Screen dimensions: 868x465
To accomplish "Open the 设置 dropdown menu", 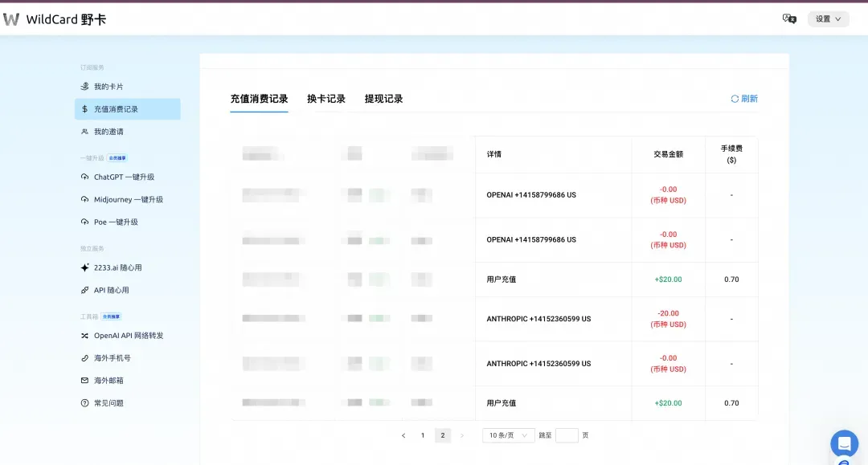I will (828, 18).
